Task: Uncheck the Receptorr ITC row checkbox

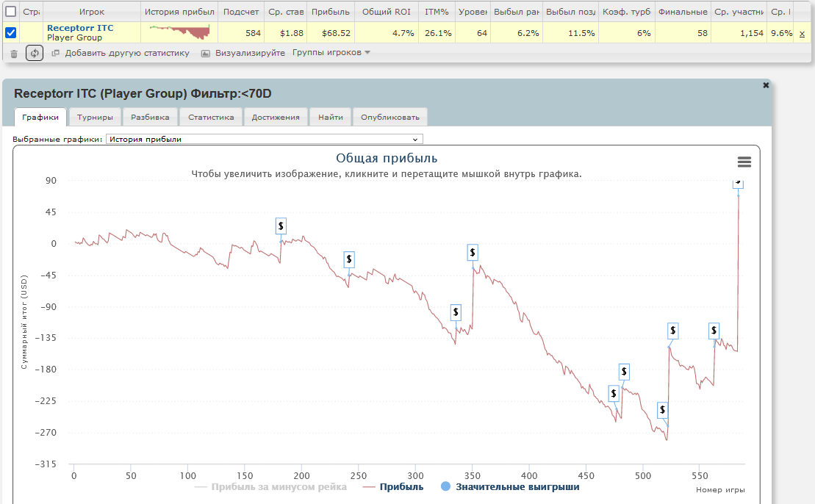Action: point(10,33)
